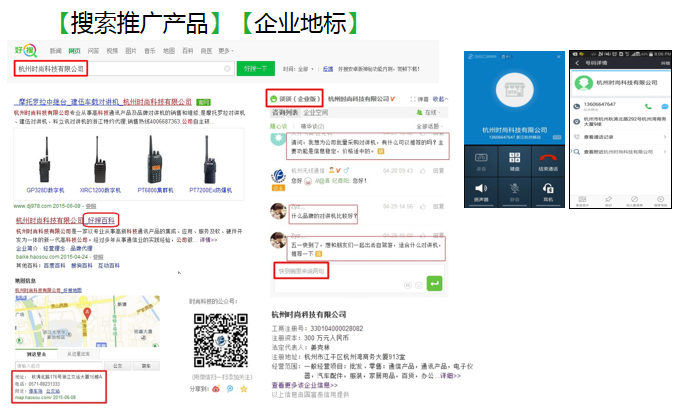Viewport: 681px width, 416px height.
Task: Click the WeChat QR code image
Action: coord(221,340)
